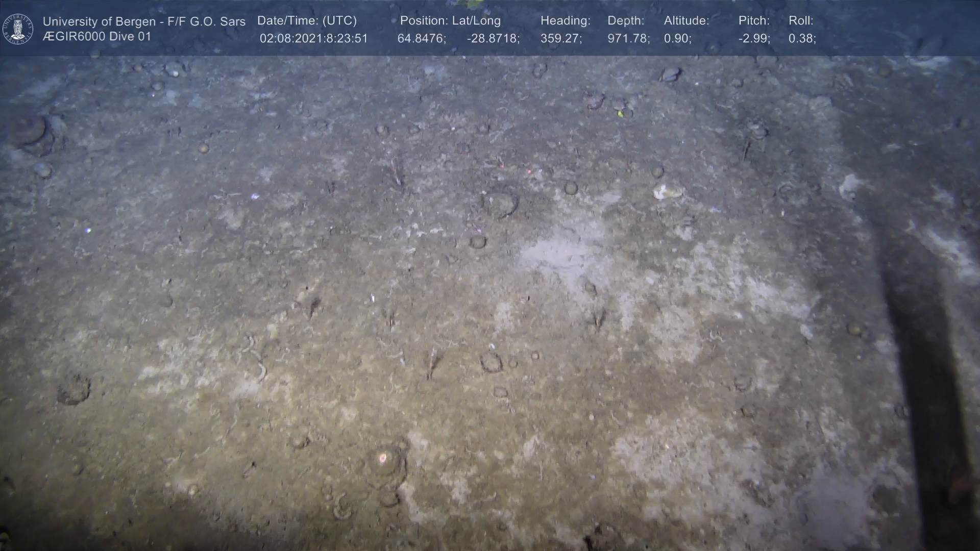Click the University of Bergen - F/F G.O. Sars title
980x551 pixels.
(x=144, y=21)
